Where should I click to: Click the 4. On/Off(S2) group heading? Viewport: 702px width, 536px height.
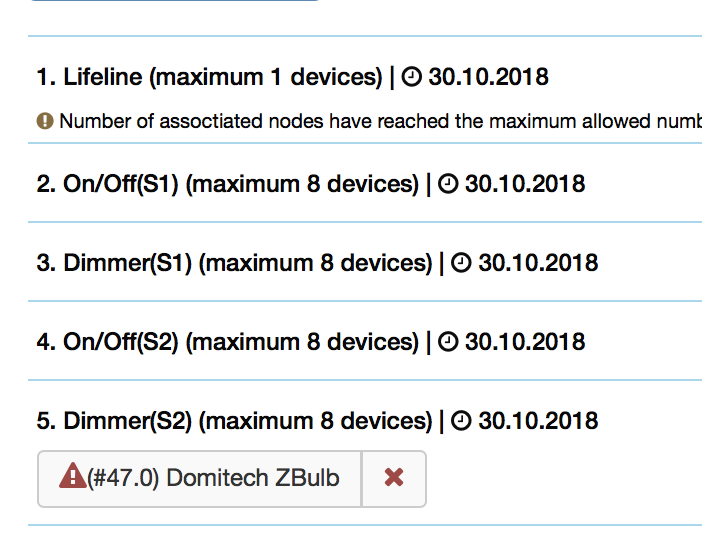point(227,342)
